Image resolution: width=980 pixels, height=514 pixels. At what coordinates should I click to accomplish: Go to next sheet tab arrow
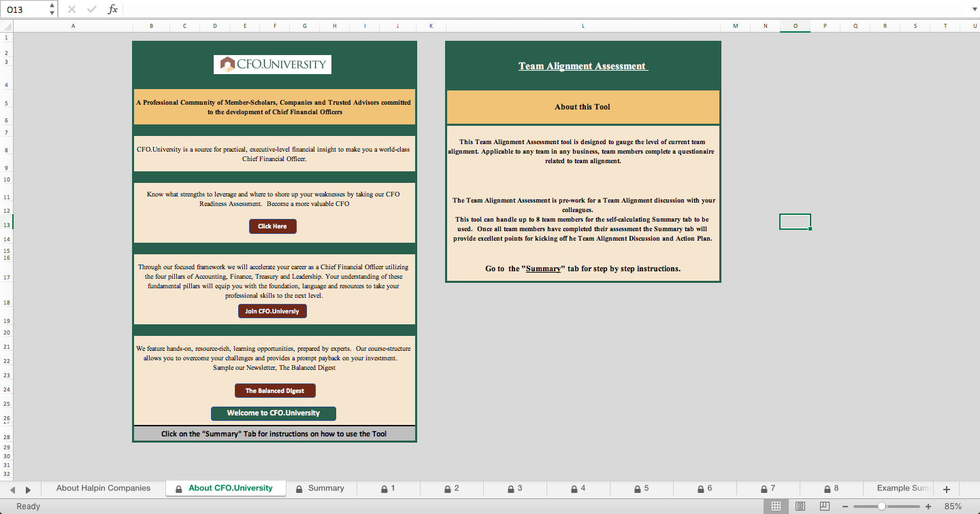click(x=28, y=490)
